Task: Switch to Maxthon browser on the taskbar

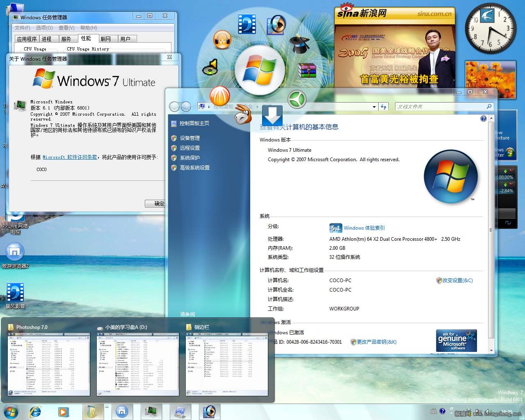Action: point(122,412)
